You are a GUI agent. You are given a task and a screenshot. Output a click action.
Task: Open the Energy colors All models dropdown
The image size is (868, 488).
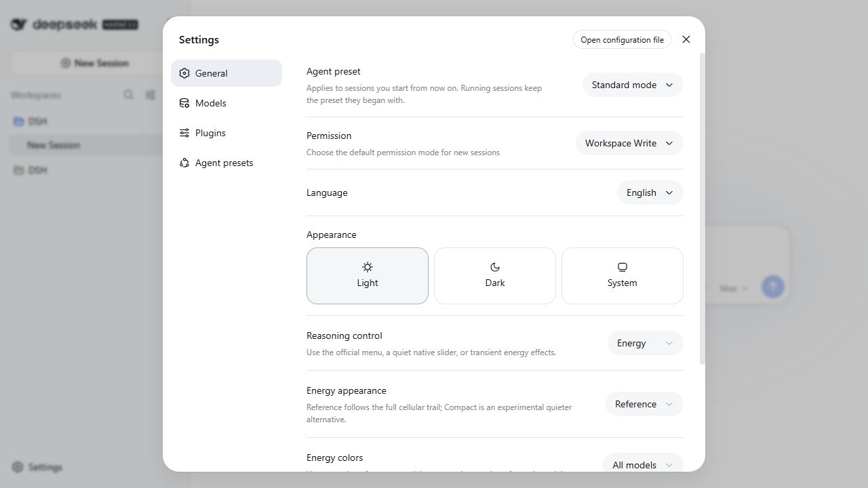[643, 464]
